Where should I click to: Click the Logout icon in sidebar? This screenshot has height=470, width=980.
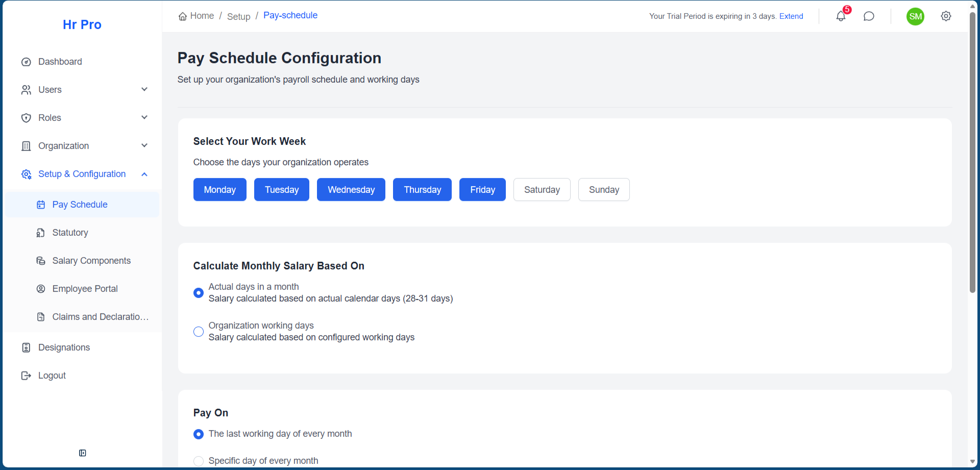tap(26, 376)
